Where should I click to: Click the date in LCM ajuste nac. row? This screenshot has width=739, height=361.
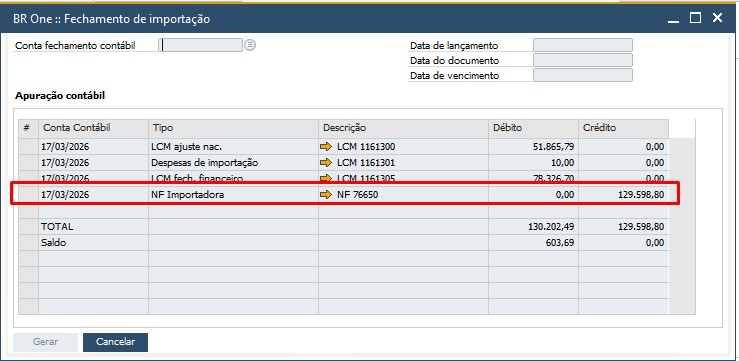[65, 147]
